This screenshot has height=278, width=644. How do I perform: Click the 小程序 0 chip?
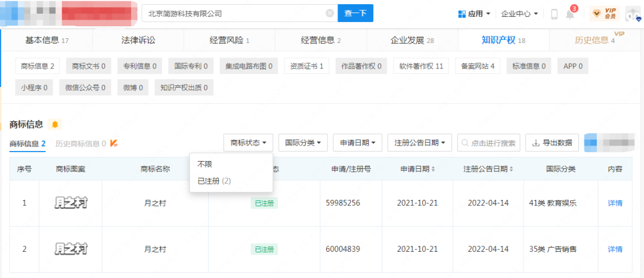(34, 88)
